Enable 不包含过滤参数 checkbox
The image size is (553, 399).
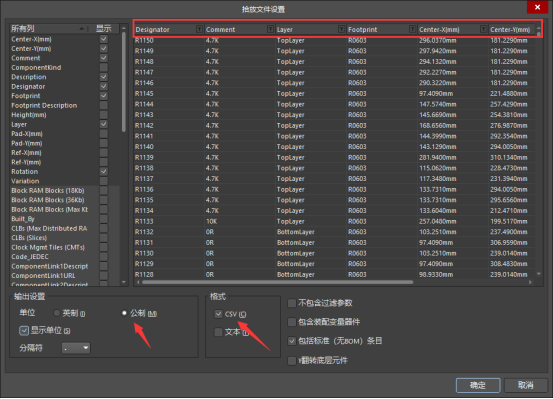point(292,303)
